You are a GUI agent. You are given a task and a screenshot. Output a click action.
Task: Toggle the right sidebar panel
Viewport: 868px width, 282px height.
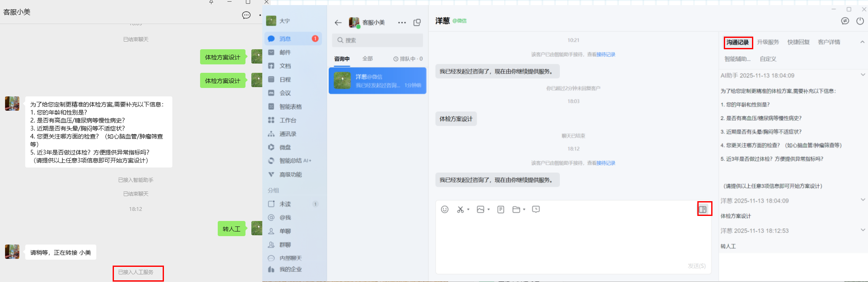tap(702, 209)
